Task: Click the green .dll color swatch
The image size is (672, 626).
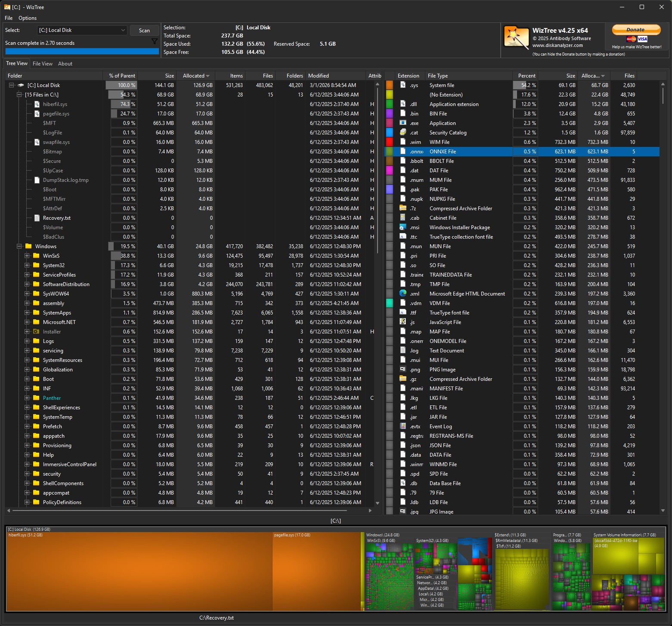Action: coord(390,104)
